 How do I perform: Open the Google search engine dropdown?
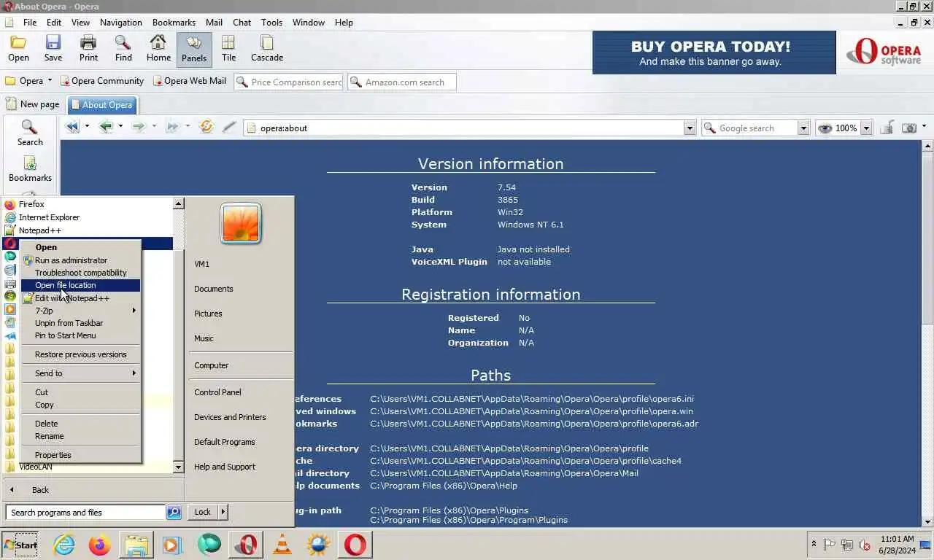tap(803, 128)
